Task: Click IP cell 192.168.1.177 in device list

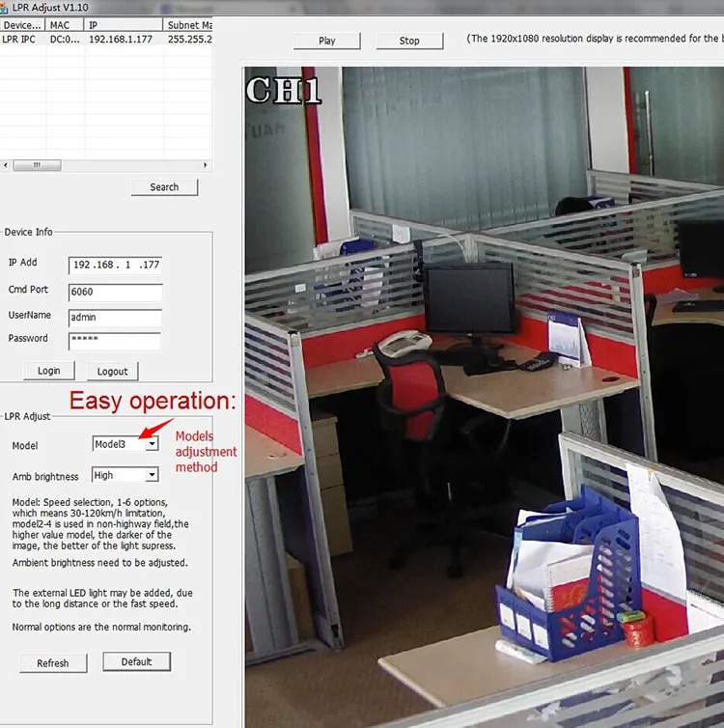Action: (x=121, y=40)
